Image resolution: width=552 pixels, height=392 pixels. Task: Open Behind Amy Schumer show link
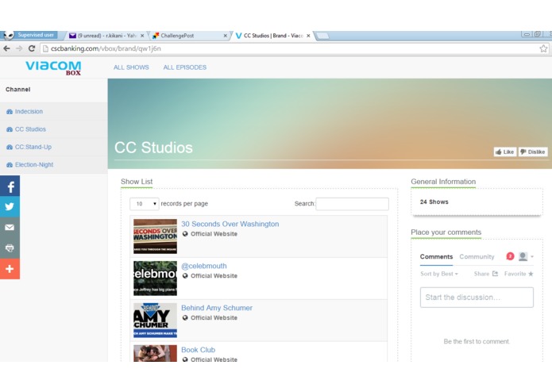click(217, 308)
